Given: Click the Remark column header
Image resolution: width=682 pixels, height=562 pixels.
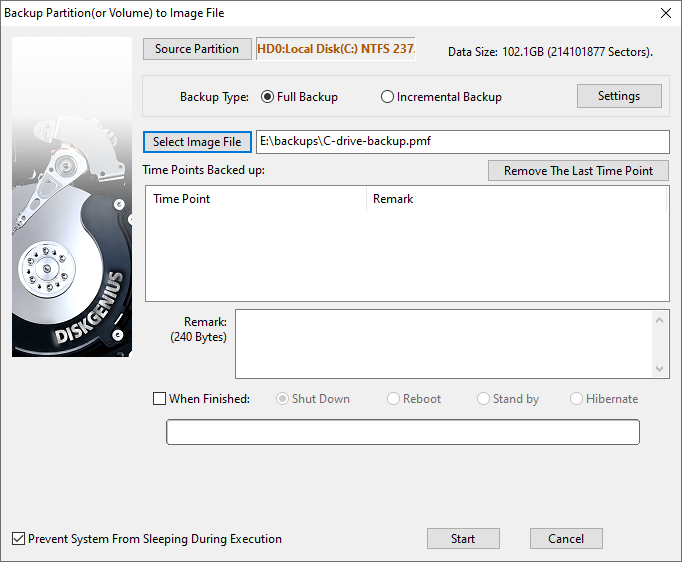Looking at the screenshot, I should 515,199.
